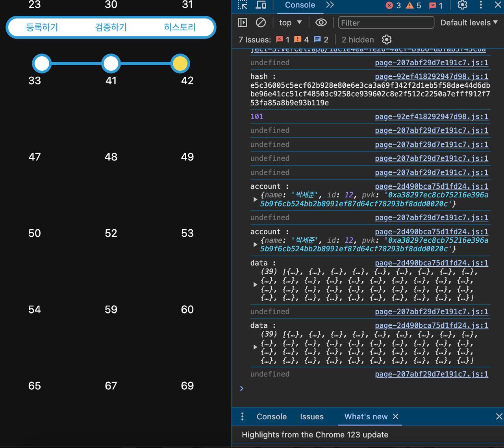Open console settings gear beside 2 hidden

(387, 39)
